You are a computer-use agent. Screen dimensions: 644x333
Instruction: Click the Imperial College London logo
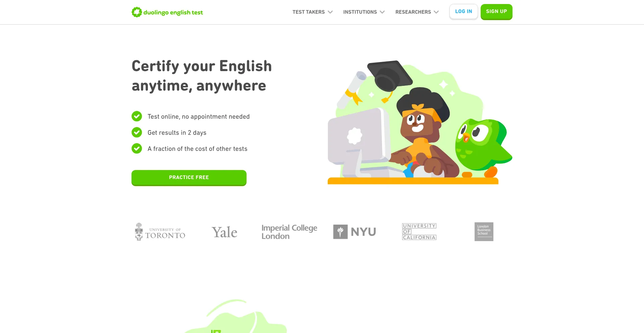coord(289,232)
